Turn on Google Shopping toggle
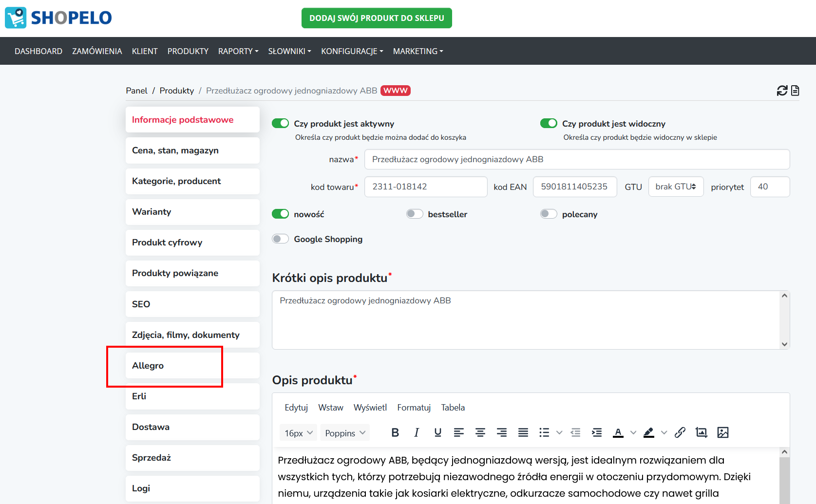This screenshot has height=504, width=816. (x=281, y=239)
